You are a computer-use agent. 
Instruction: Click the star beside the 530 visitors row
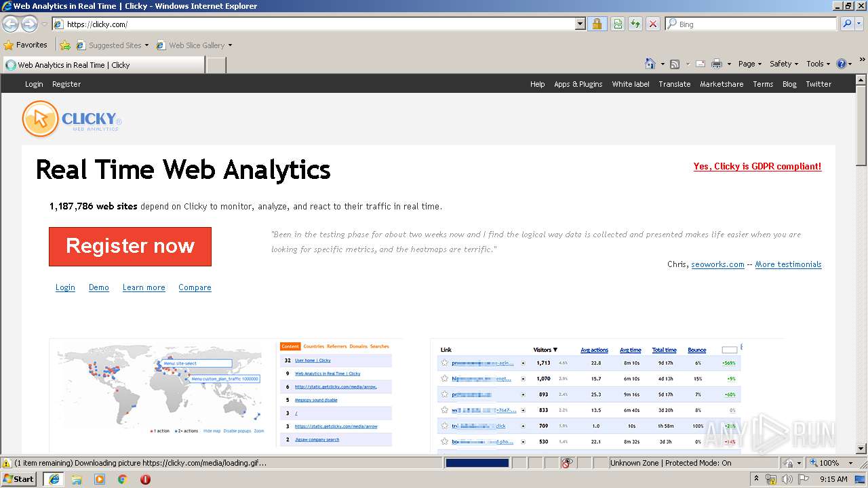444,441
